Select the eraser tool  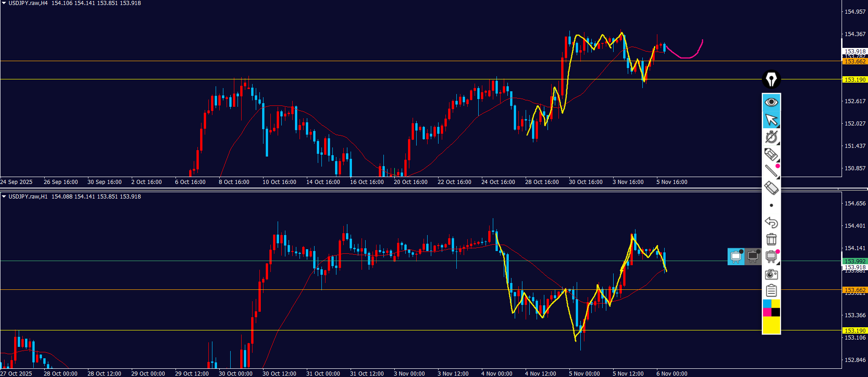coord(771,188)
